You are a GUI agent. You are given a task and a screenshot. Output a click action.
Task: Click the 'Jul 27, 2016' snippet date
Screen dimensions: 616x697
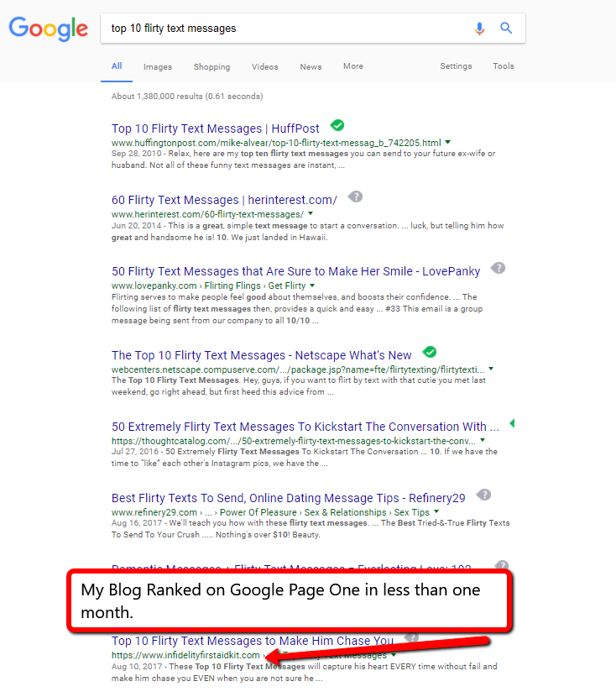click(135, 451)
